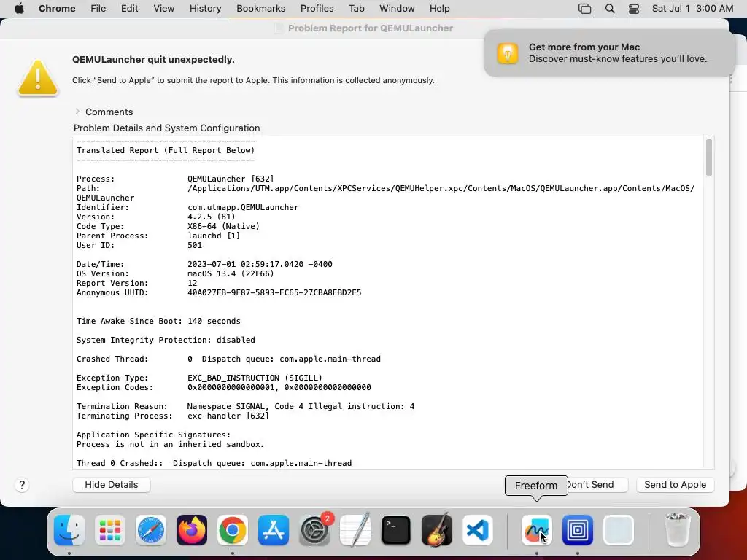Image resolution: width=747 pixels, height=560 pixels.
Task: Click the identifier com.utmapp.QEMULauncher
Action: [x=243, y=208]
